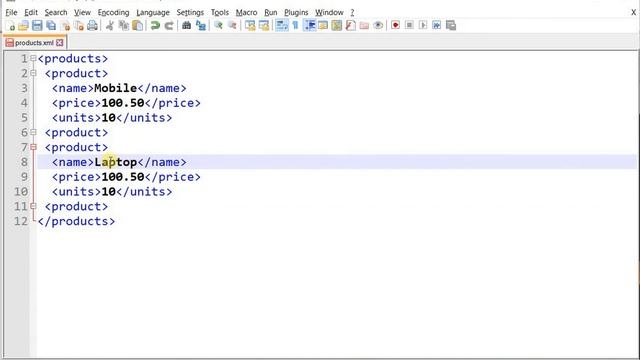Screen dimensions: 640x360
Task: Open the Run menu
Action: tap(271, 13)
